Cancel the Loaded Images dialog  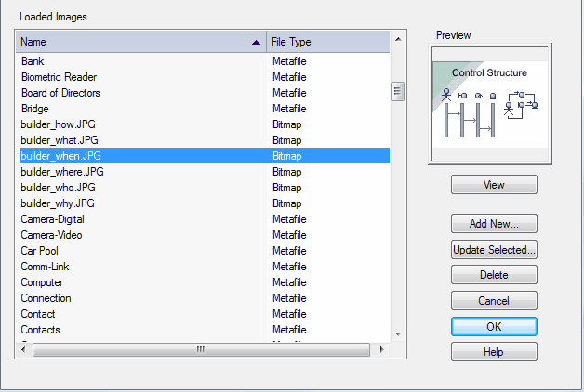click(x=494, y=301)
